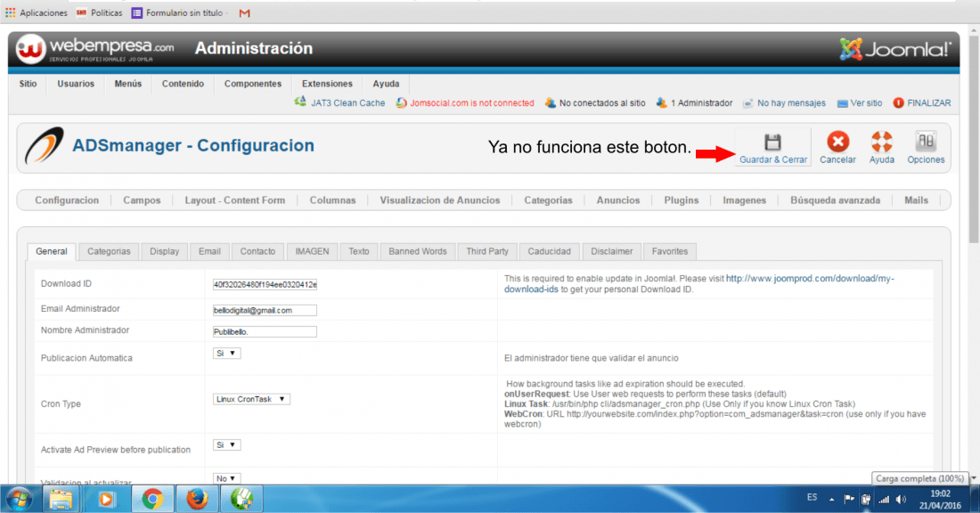Switch to the Banned Words tab
Image resolution: width=980 pixels, height=513 pixels.
pyautogui.click(x=418, y=251)
